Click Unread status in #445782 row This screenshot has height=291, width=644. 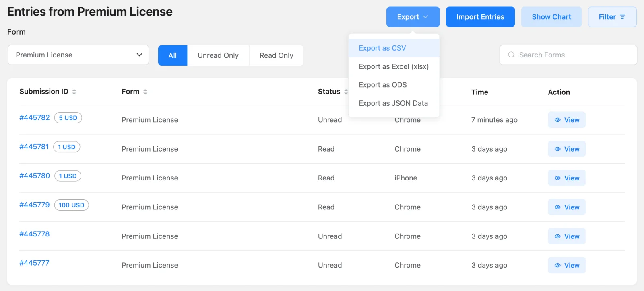(x=330, y=120)
